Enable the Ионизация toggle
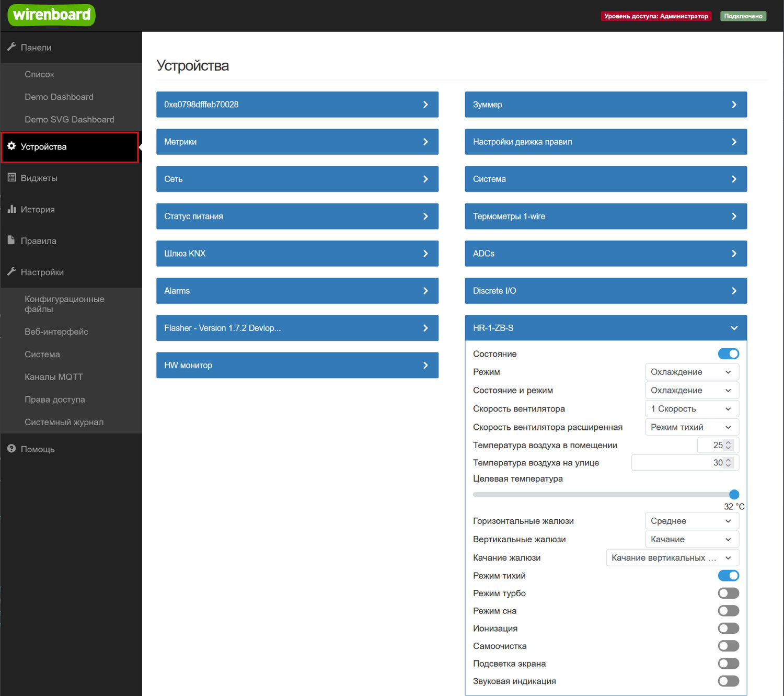 click(728, 629)
